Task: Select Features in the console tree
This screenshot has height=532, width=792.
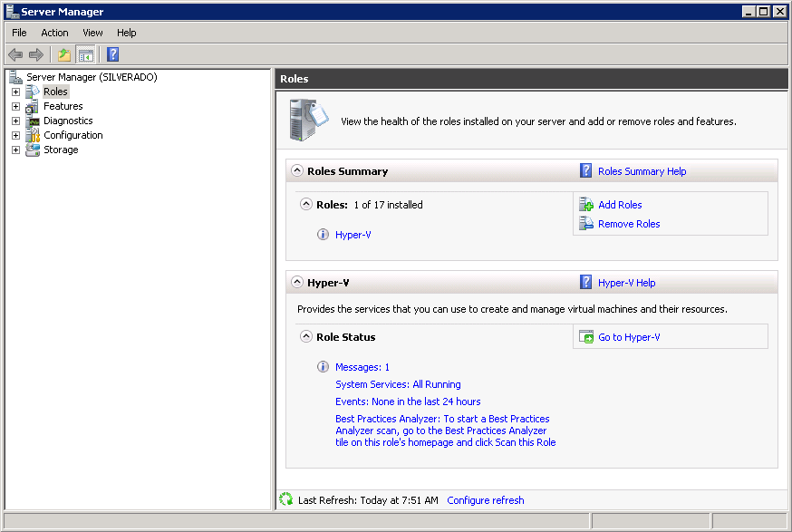Action: tap(63, 106)
